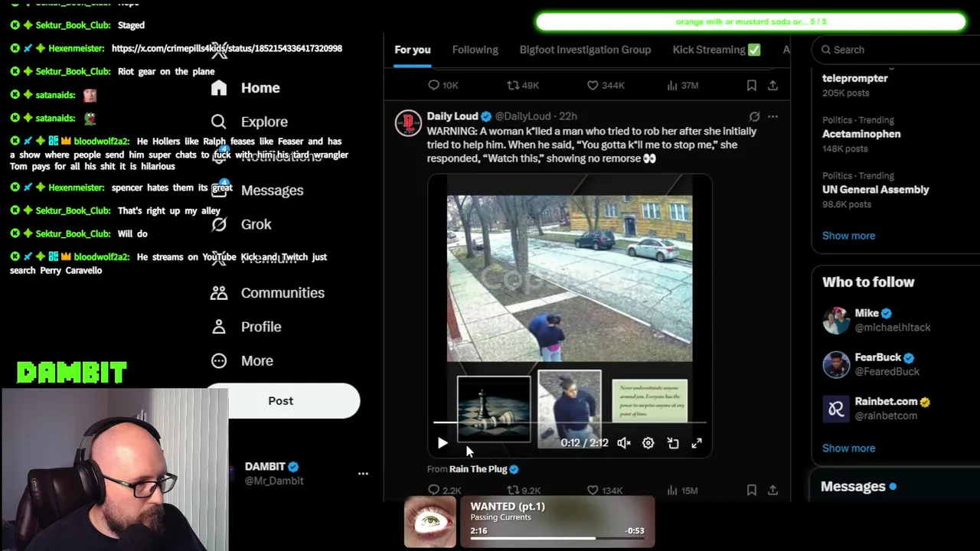
Task: Open DAMBIT account options (three dots)
Action: point(363,474)
